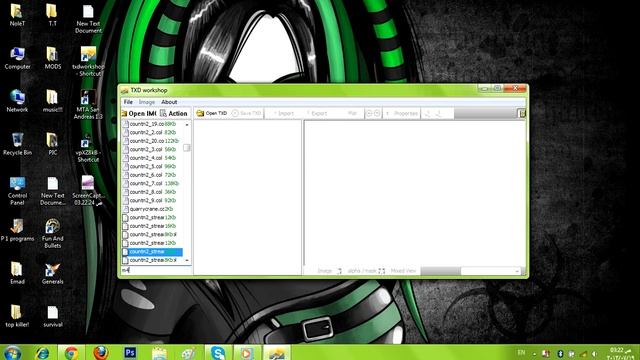640x360 pixels.
Task: Click the Open TXD toolbar button
Action: (211, 113)
